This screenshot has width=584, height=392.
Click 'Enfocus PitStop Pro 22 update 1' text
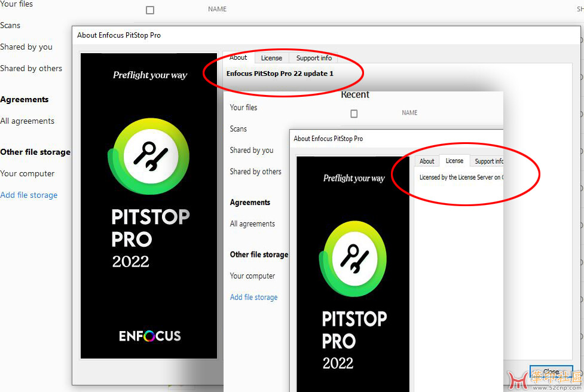pos(280,73)
